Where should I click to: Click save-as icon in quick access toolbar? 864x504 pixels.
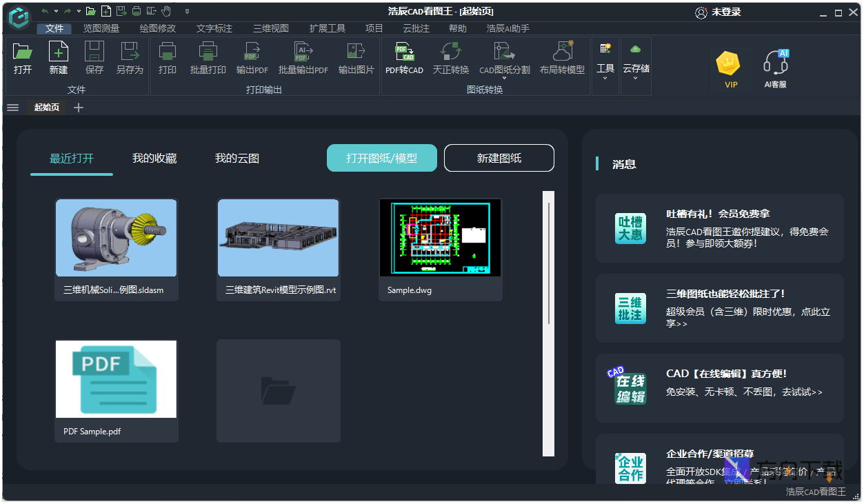[x=121, y=11]
